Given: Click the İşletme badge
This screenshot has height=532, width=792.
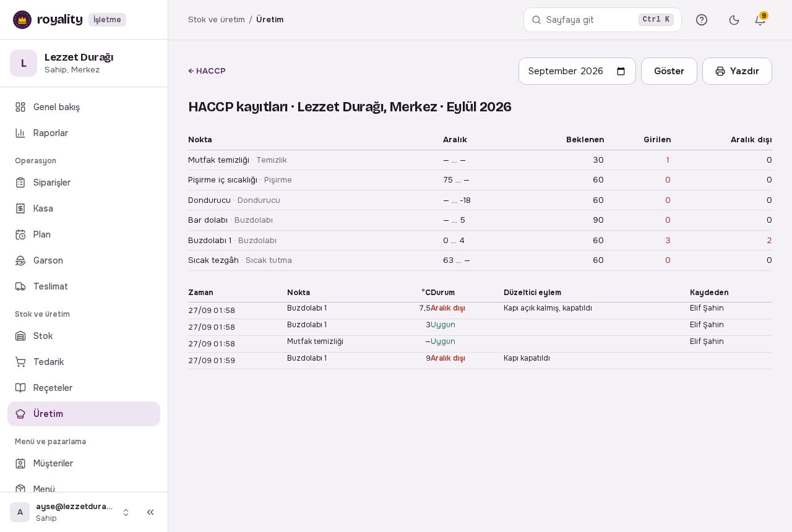Looking at the screenshot, I should (107, 20).
